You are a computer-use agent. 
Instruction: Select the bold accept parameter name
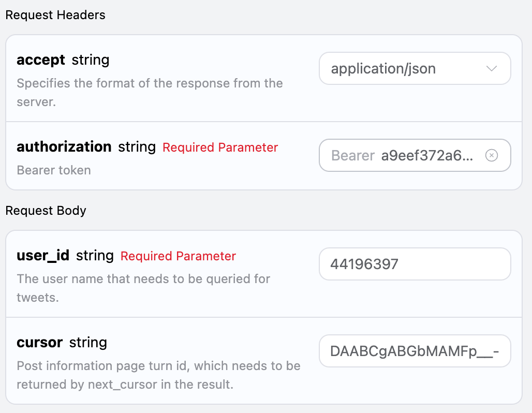pyautogui.click(x=41, y=60)
